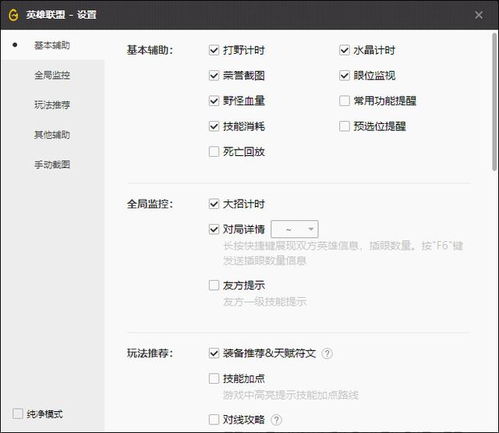Enable the 技能加点 checkbox
This screenshot has width=499, height=433.
point(214,379)
